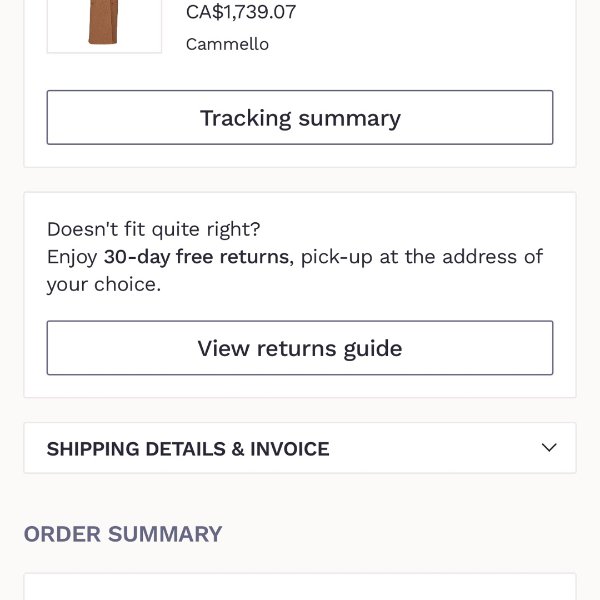Click the "your choice." line of returns text
Image resolution: width=600 pixels, height=600 pixels.
(x=103, y=284)
